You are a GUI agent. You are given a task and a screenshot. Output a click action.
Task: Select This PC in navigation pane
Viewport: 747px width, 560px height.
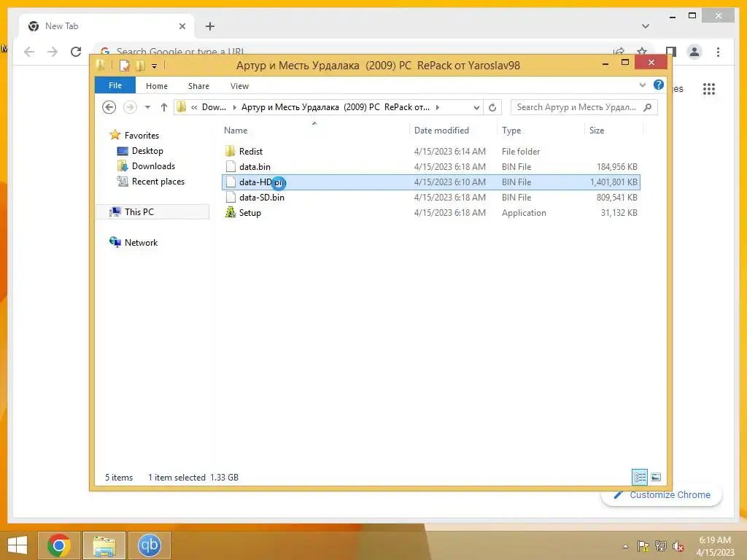139,212
